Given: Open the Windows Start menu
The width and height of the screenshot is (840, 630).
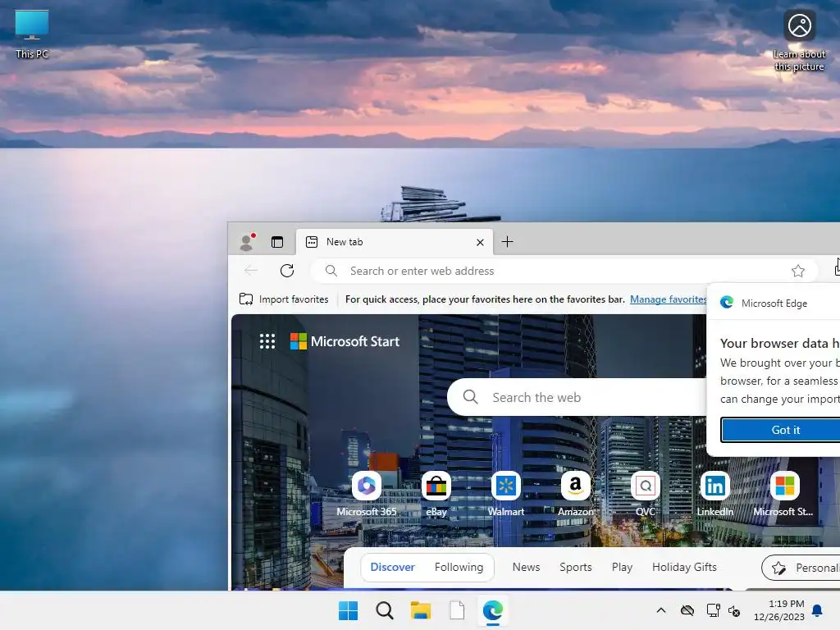Looking at the screenshot, I should tap(348, 610).
